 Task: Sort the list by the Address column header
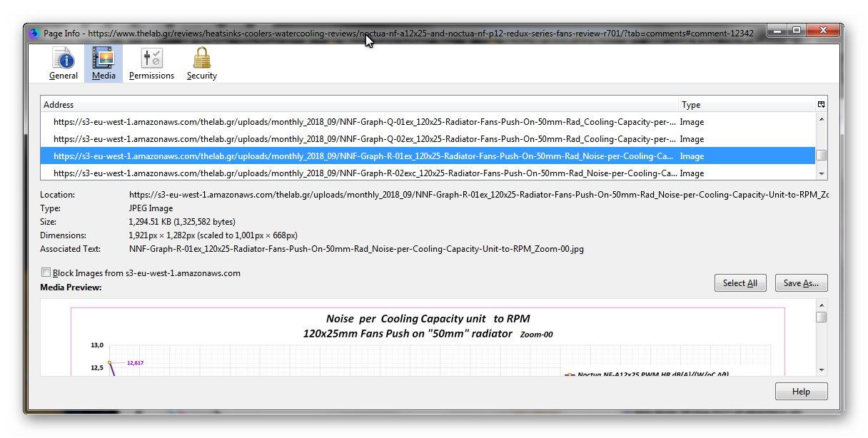point(359,104)
